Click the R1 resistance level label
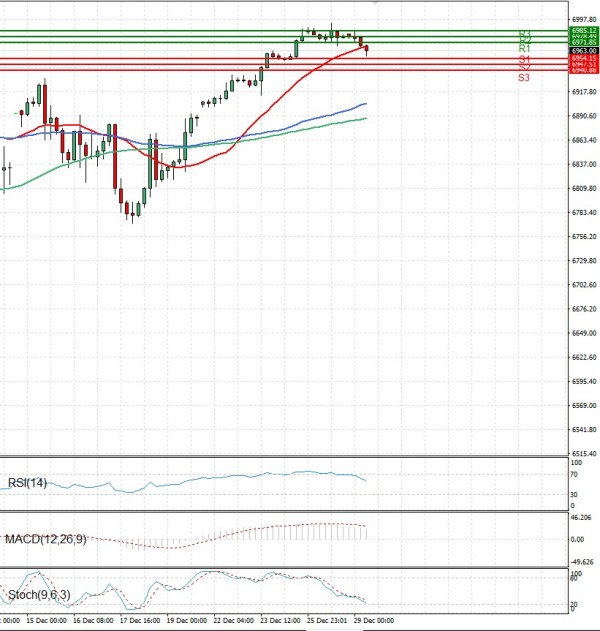 pyautogui.click(x=524, y=48)
